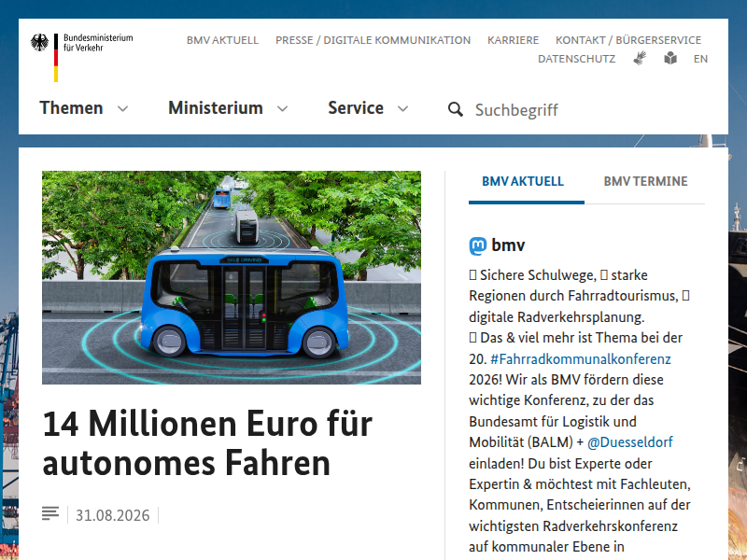Open Presse / Digitale Kommunikation link
The image size is (747, 560).
point(373,40)
